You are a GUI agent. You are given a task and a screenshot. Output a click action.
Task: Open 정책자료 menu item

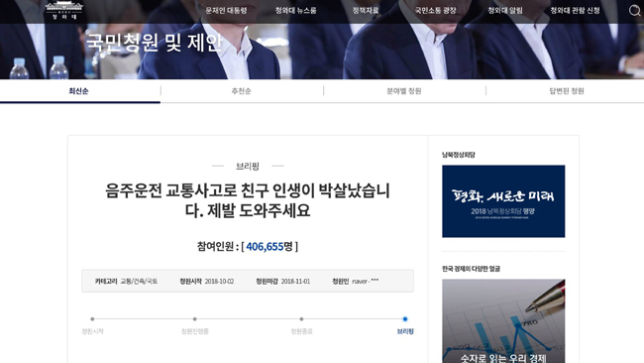coord(366,10)
